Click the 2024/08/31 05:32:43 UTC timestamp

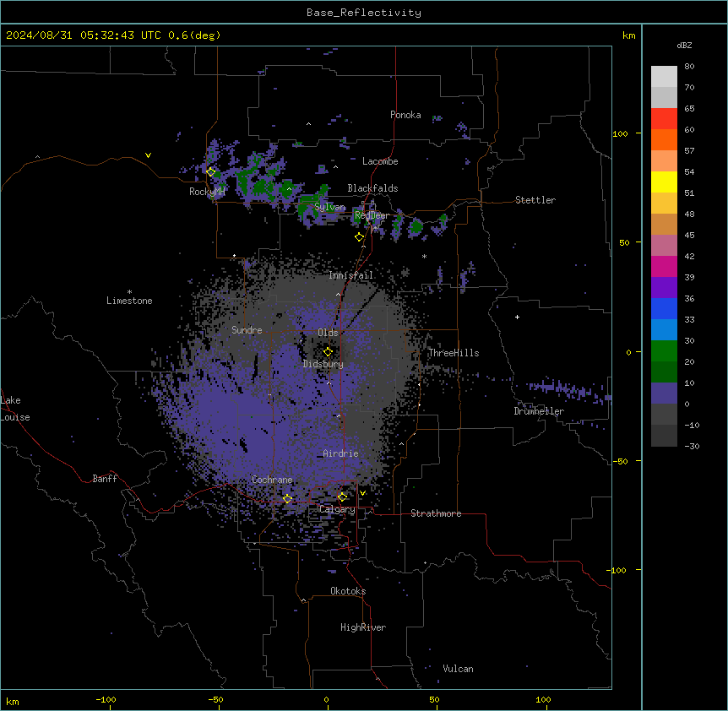pos(83,35)
